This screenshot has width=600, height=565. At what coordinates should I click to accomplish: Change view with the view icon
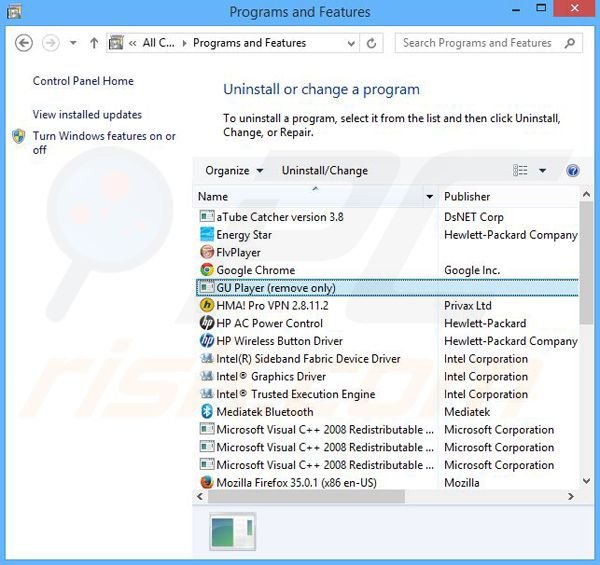[x=520, y=171]
